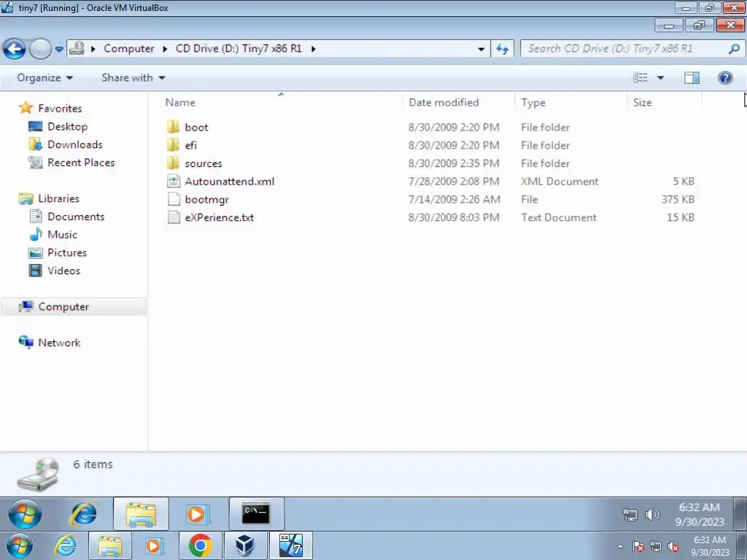Screen dimensions: 747x560
Task: Click the 375 KB size cell
Action: pyautogui.click(x=678, y=200)
